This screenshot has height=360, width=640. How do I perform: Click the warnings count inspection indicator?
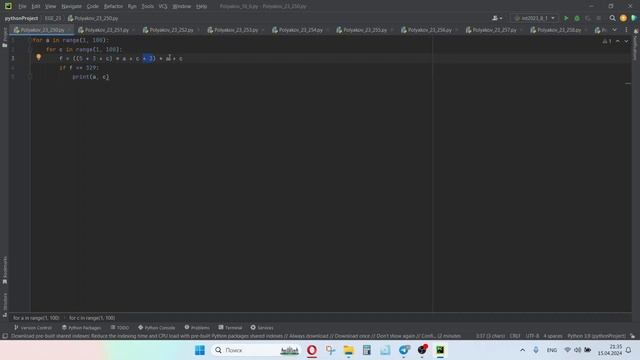607,41
